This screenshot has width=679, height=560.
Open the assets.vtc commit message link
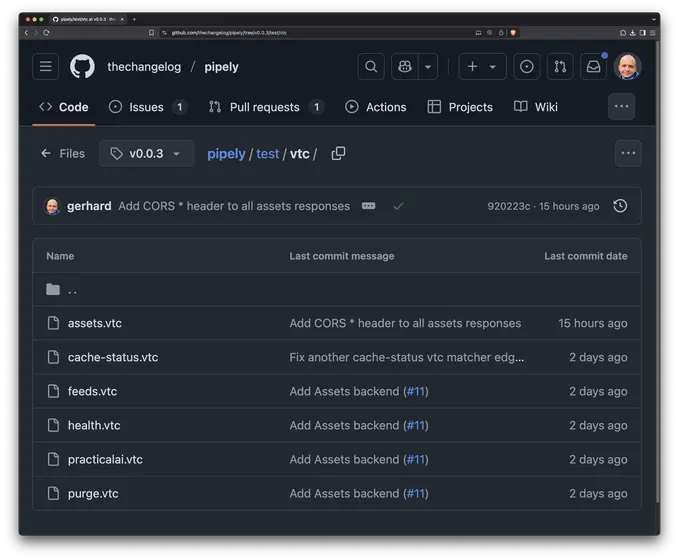405,323
